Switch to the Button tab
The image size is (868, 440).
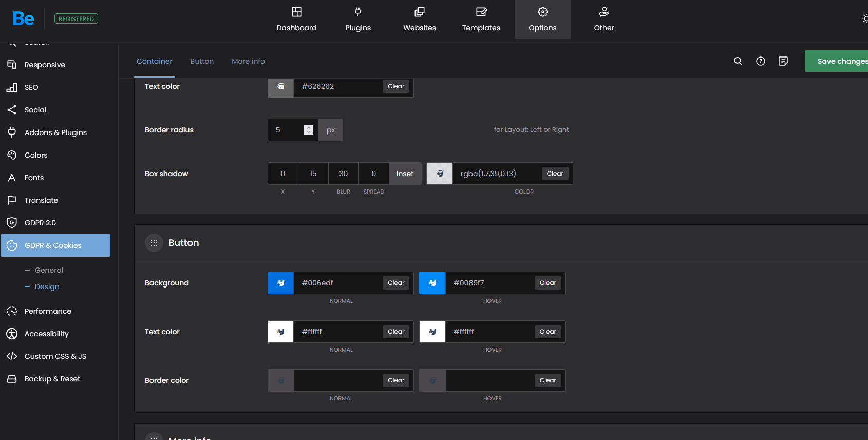(x=202, y=61)
